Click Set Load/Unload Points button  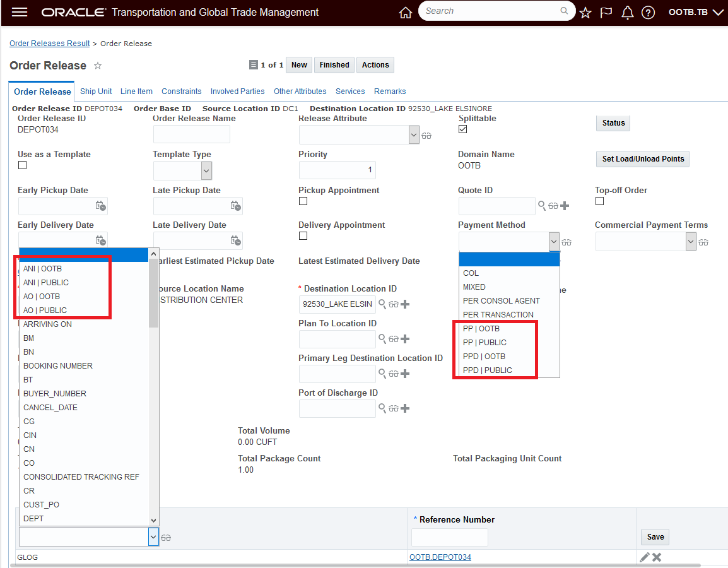point(643,159)
